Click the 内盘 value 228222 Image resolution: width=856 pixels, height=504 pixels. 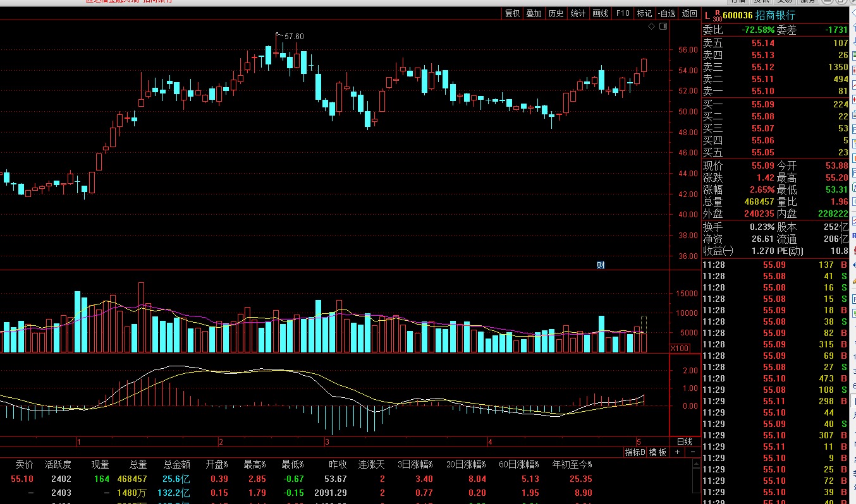click(833, 213)
